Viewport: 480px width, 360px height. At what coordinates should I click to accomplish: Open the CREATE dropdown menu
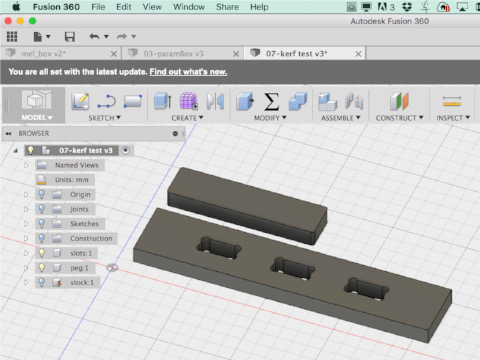pyautogui.click(x=187, y=118)
